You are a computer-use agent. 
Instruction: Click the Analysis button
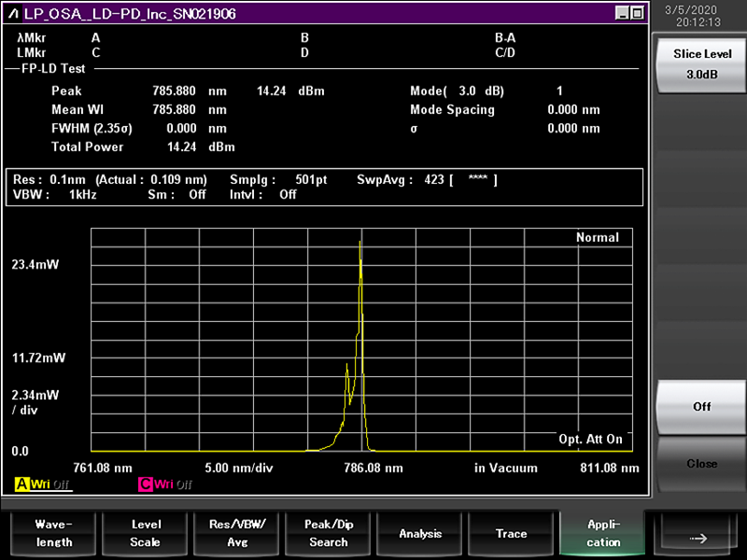(420, 533)
